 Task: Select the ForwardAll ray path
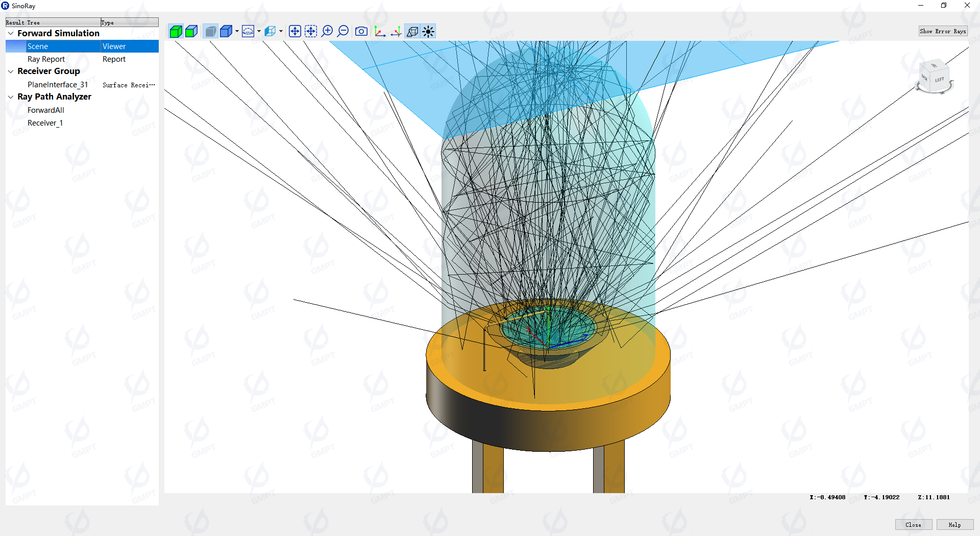pos(46,110)
